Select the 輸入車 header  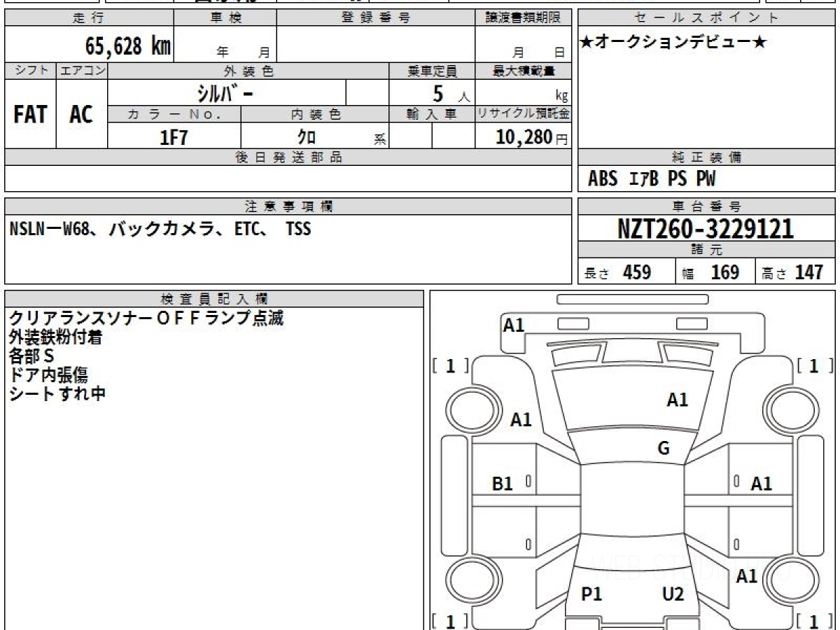click(432, 114)
